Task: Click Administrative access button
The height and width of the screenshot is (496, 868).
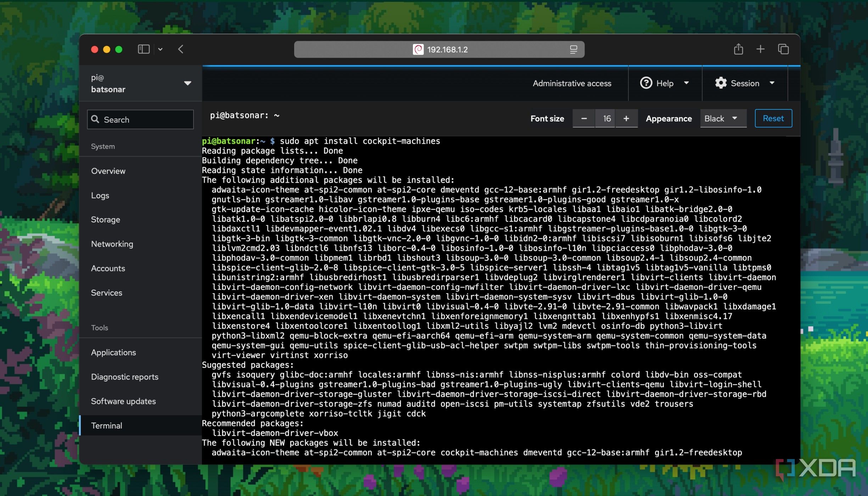Action: [572, 84]
